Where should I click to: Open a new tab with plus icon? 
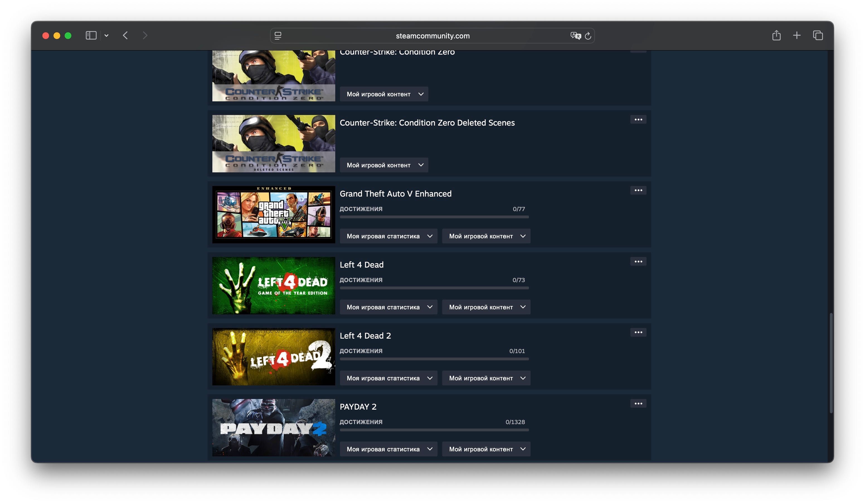pos(797,35)
